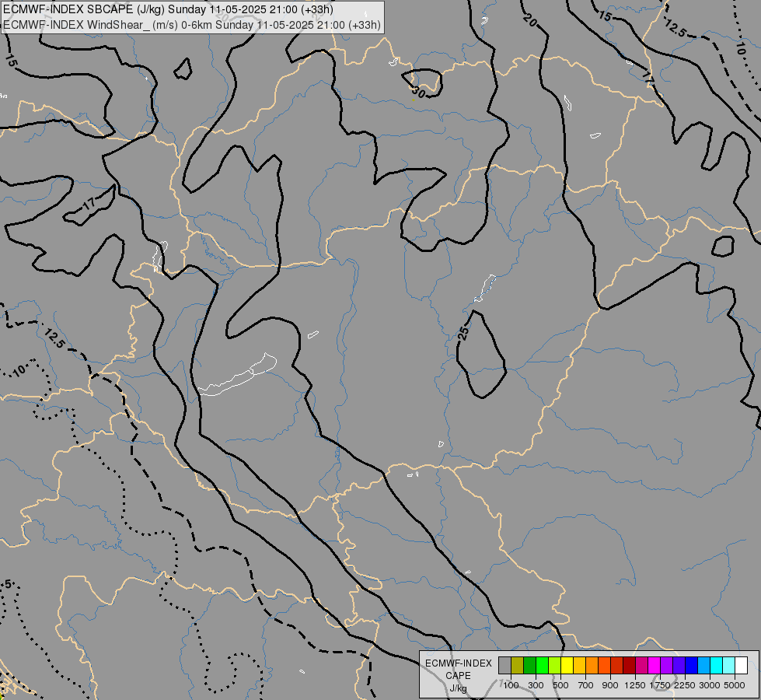The image size is (761, 700).
Task: Click the ECMWF-INDEX legend title
Action: click(459, 663)
